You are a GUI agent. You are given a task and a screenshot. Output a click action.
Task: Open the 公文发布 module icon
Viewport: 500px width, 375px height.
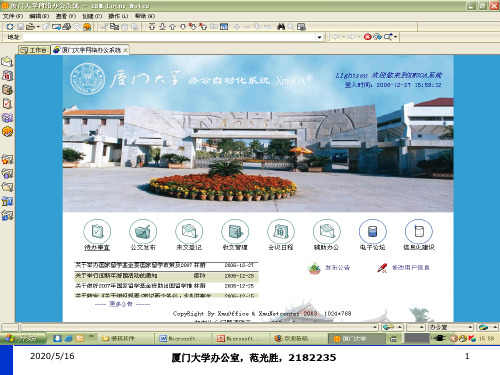[143, 231]
